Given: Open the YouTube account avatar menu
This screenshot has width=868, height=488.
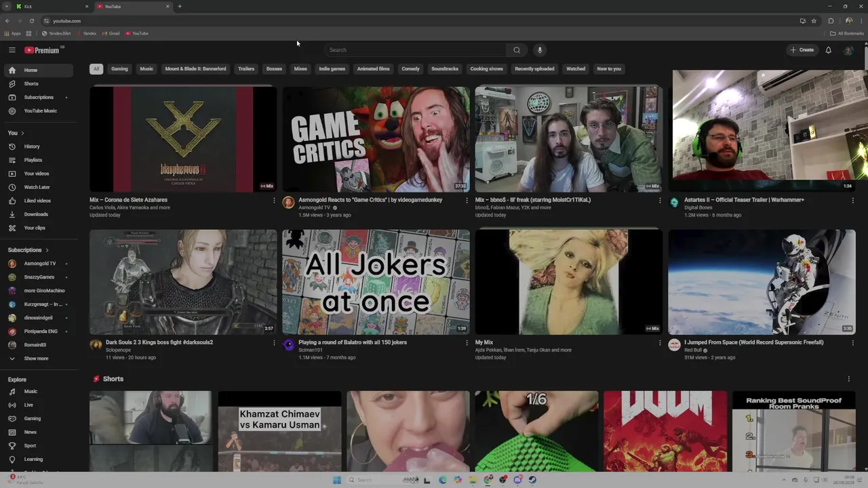Looking at the screenshot, I should point(848,50).
